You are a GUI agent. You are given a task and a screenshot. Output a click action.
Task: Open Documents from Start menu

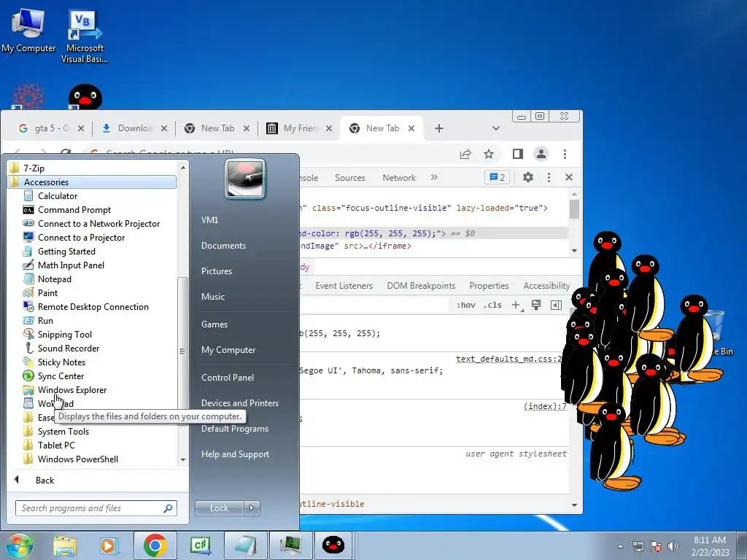tap(223, 245)
